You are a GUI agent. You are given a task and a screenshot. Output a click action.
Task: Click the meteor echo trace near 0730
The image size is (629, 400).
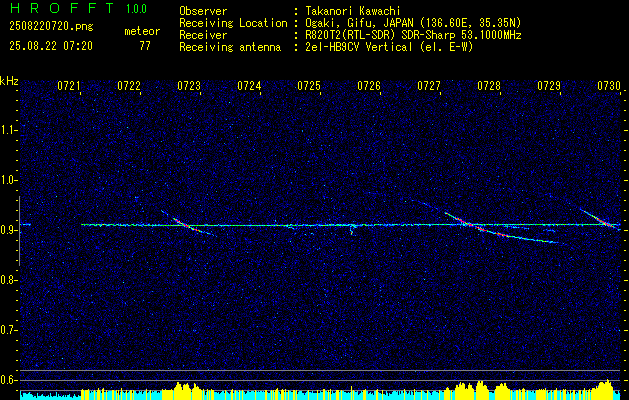(599, 219)
